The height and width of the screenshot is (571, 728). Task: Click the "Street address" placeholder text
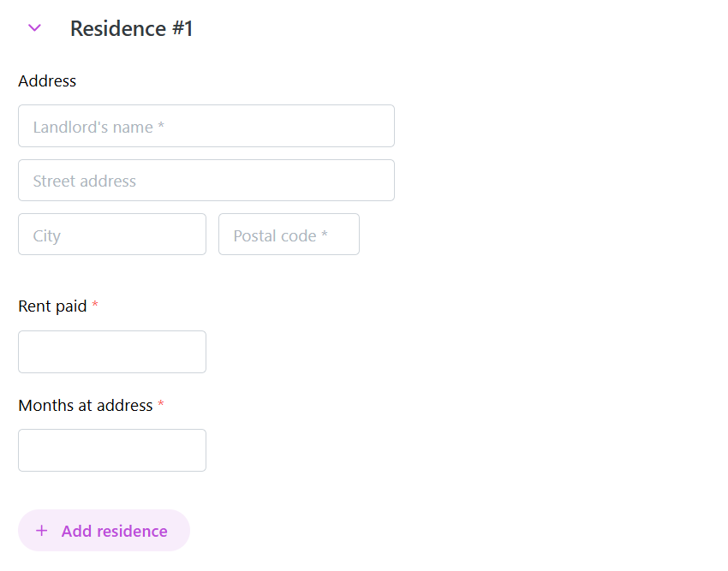pos(85,181)
